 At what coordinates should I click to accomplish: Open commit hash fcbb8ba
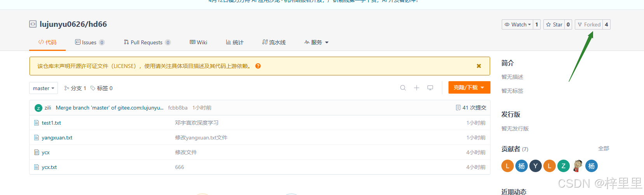coord(178,108)
